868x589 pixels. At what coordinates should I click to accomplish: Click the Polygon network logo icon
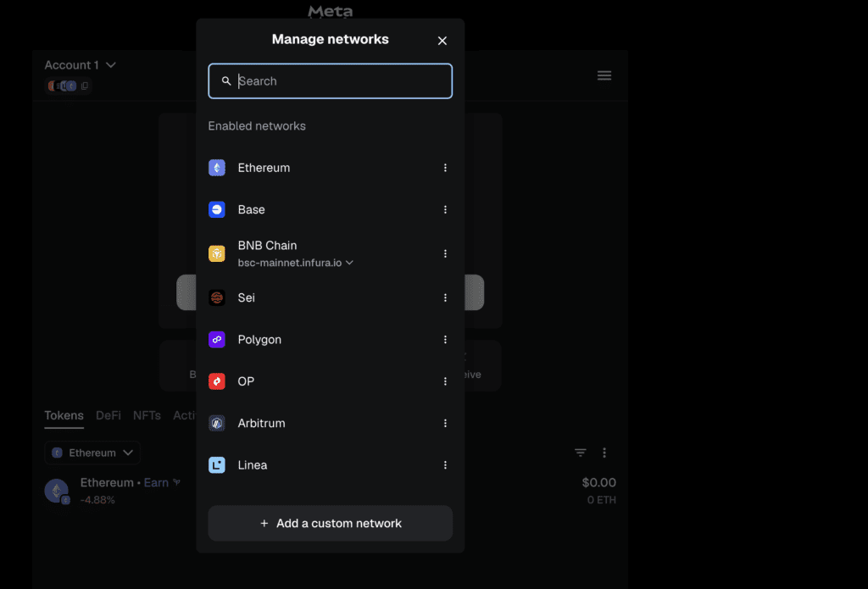tap(217, 340)
